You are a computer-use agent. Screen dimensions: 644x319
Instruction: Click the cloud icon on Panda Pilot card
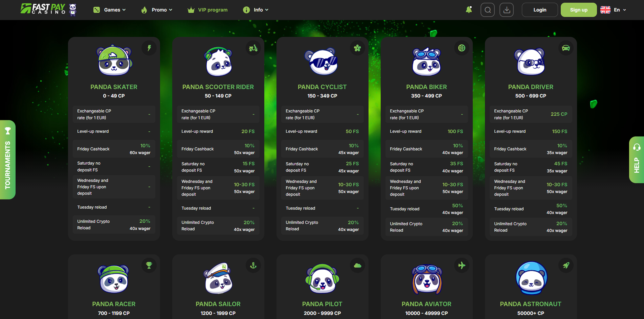point(358,265)
